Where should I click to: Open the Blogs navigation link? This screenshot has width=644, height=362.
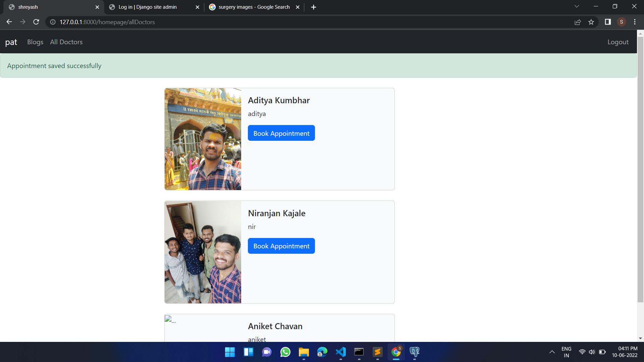pos(35,42)
